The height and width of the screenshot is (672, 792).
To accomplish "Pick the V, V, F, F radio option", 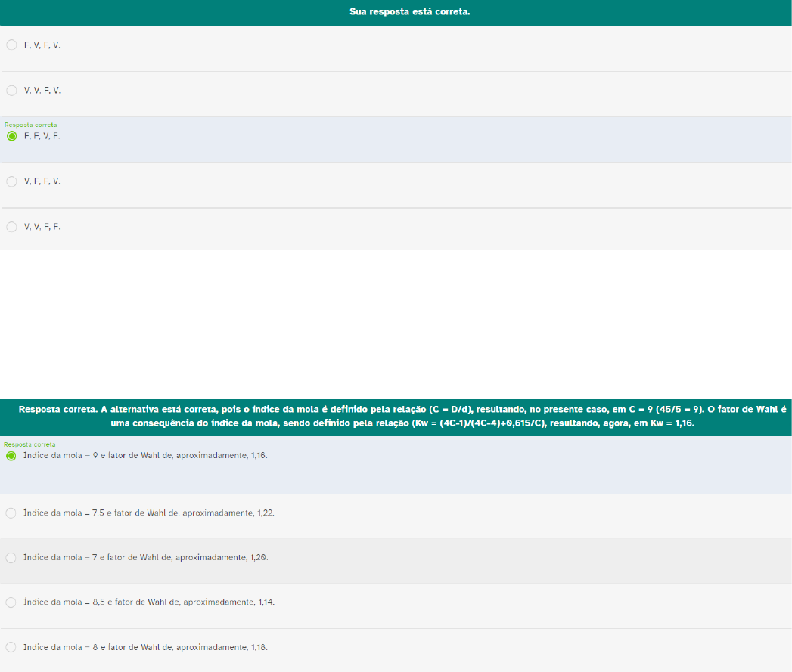I will pos(11,227).
